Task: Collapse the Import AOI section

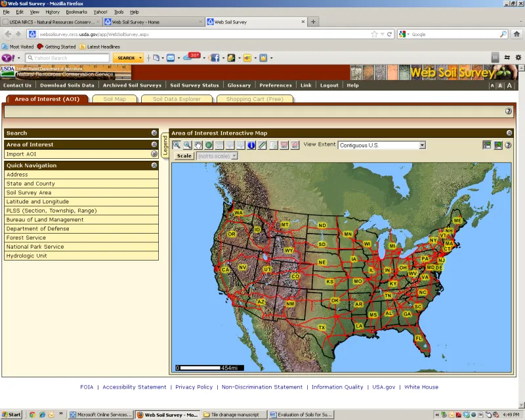Action: pos(154,154)
